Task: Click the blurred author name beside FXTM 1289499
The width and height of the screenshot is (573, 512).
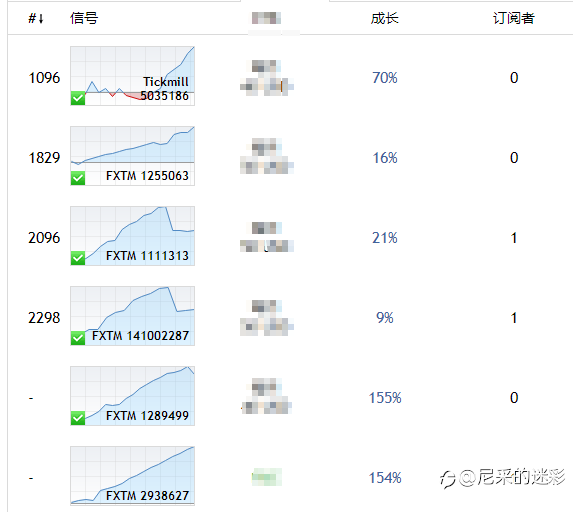Action: pyautogui.click(x=267, y=396)
